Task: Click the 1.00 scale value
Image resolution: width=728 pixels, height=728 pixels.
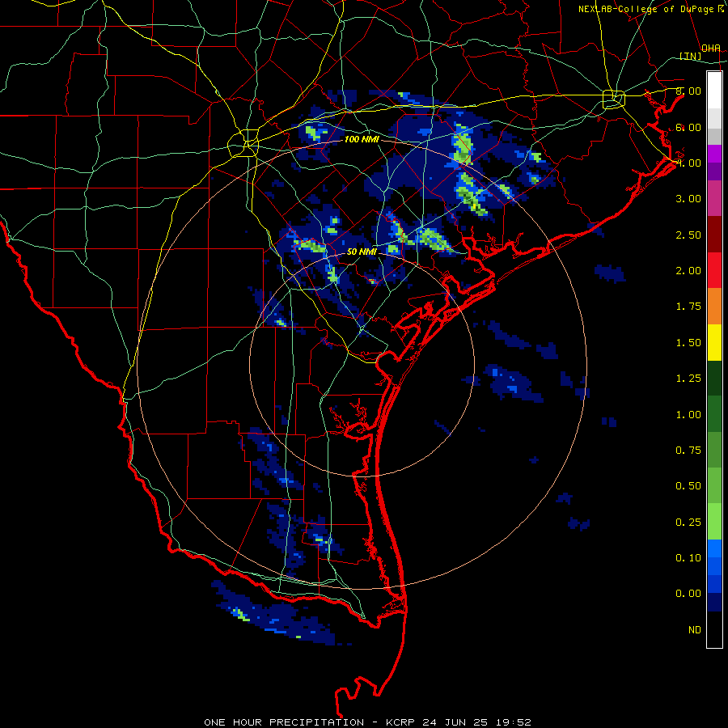Action: point(688,415)
